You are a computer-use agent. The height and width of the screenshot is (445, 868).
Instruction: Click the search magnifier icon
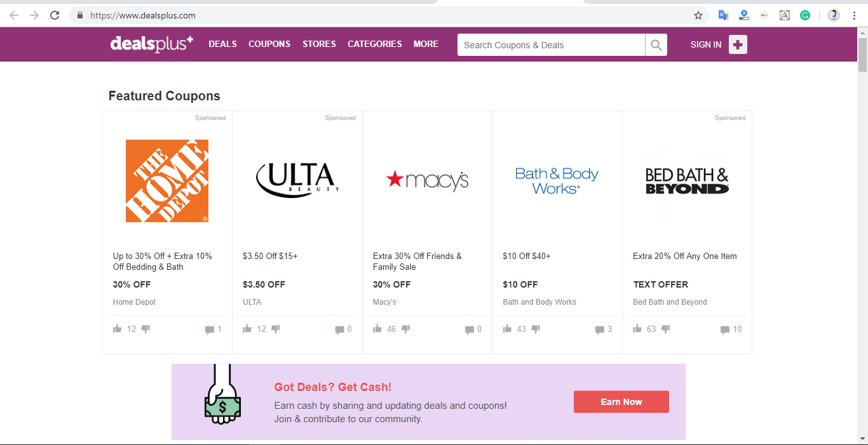pyautogui.click(x=656, y=45)
